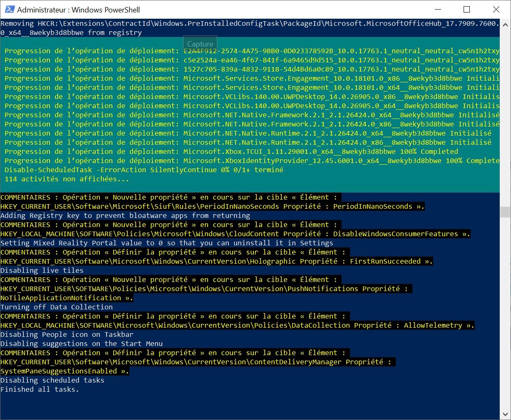511x420 pixels.
Task: Click the scrollbar thumb
Action: (x=505, y=212)
